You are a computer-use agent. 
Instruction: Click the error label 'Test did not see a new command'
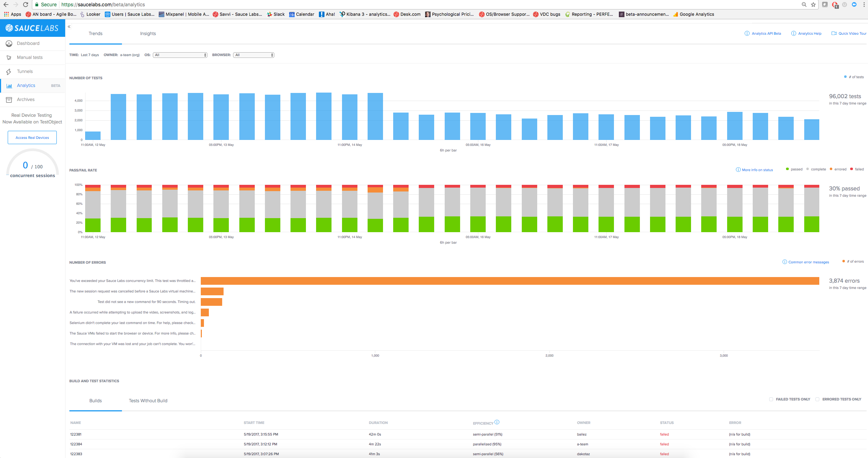(x=146, y=302)
